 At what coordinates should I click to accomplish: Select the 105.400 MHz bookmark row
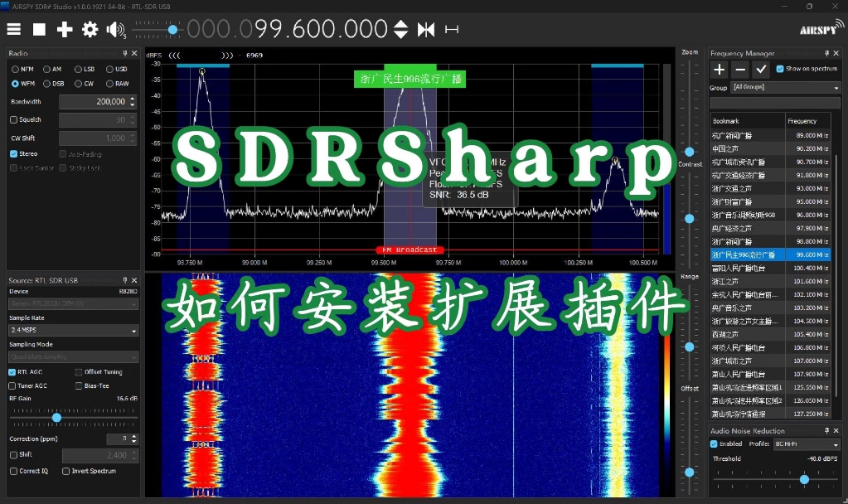coord(771,334)
